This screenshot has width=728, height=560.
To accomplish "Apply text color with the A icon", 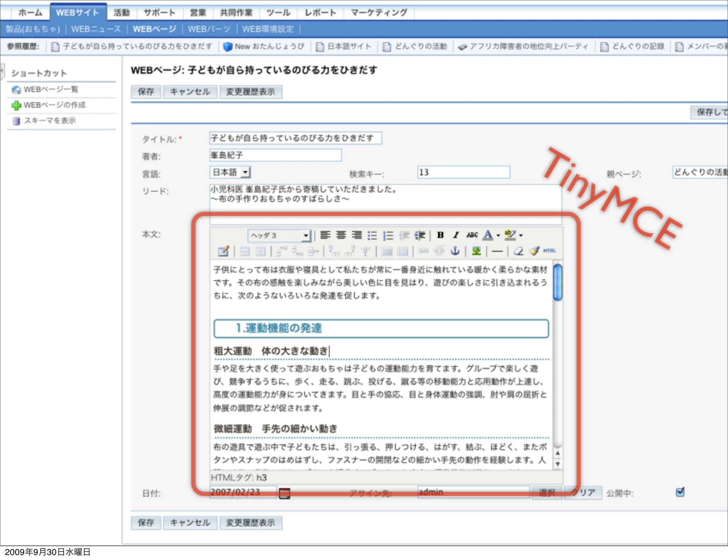I will tap(488, 235).
